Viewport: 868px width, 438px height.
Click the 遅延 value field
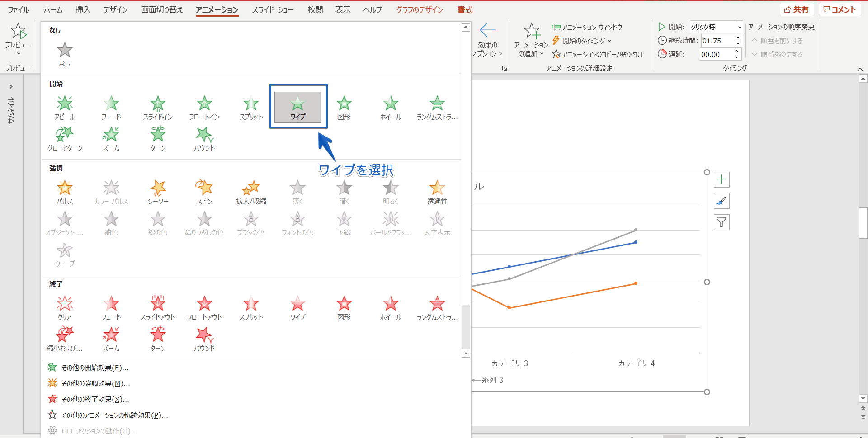pyautogui.click(x=717, y=54)
